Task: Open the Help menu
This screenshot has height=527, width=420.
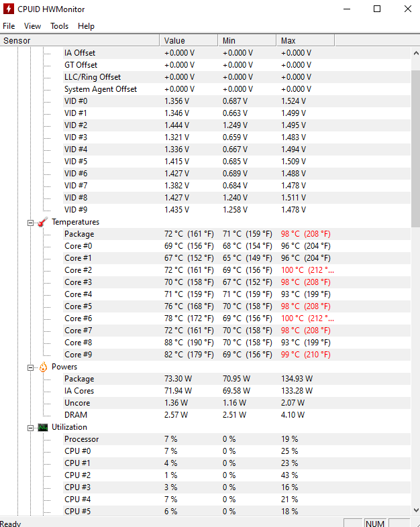Action: coord(86,26)
